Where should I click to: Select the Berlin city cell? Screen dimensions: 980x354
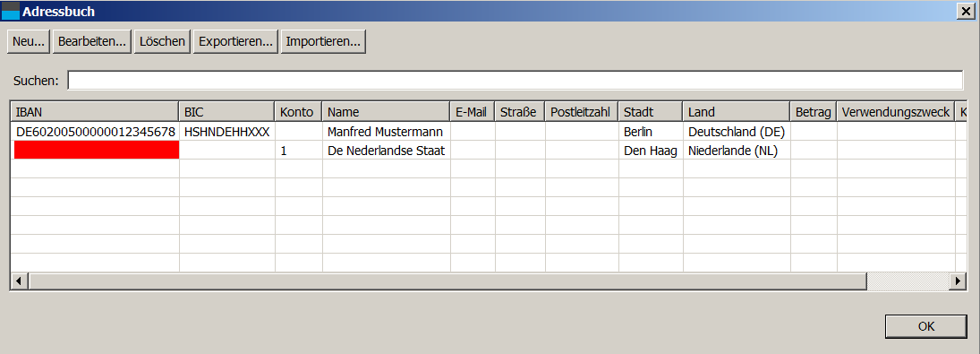coord(651,132)
